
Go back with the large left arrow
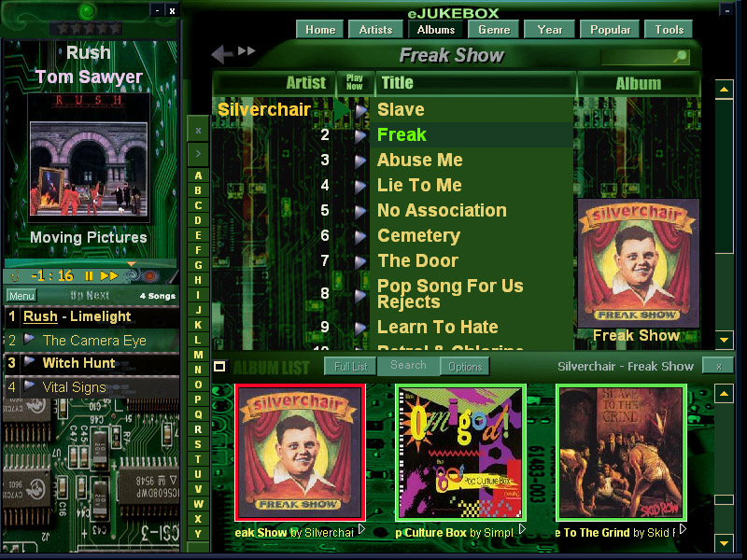point(221,54)
